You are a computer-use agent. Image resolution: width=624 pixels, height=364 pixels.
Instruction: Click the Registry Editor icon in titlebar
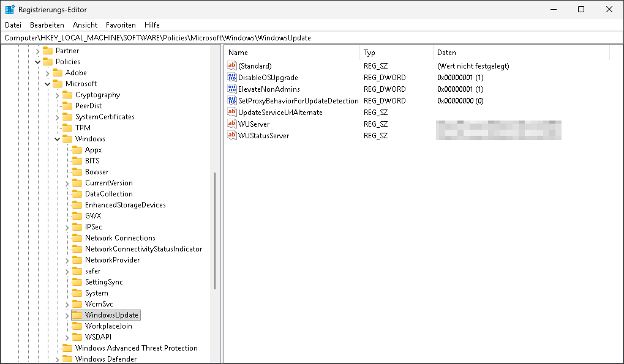(x=9, y=9)
